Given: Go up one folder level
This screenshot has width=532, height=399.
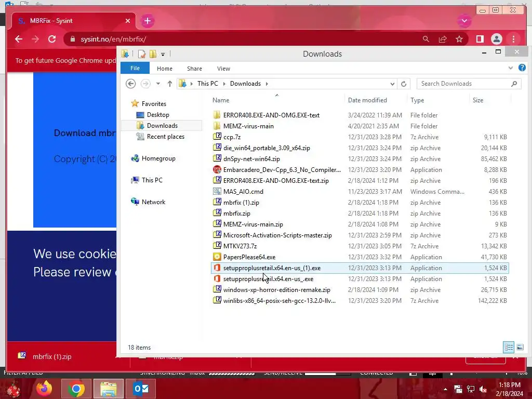Looking at the screenshot, I should [x=170, y=84].
